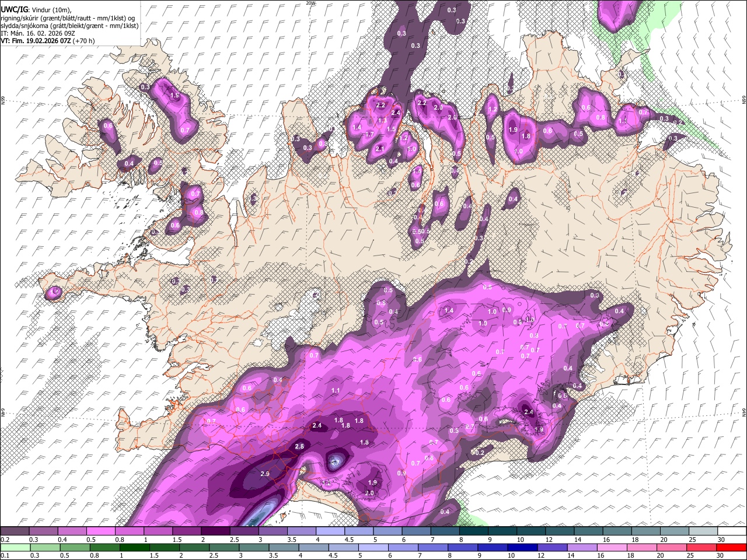Click the '1.3' precipitation value on the map

(x=382, y=120)
